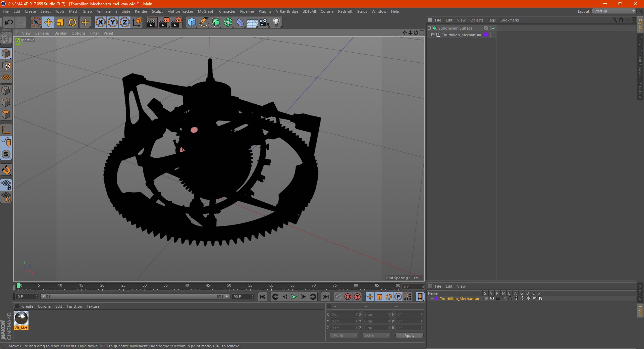This screenshot has height=349, width=644.
Task: Play the animation forward
Action: pos(294,297)
